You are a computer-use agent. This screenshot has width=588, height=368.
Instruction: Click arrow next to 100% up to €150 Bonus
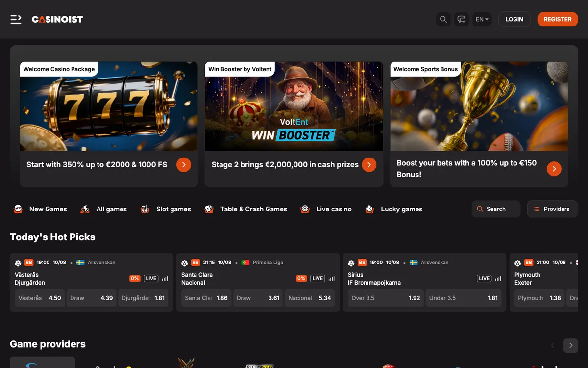pyautogui.click(x=554, y=169)
